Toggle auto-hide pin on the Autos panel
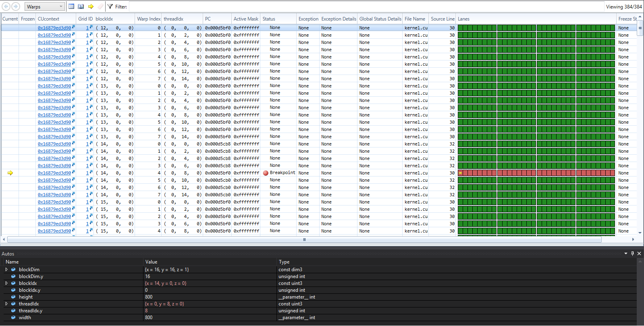The height and width of the screenshot is (326, 644). 632,253
